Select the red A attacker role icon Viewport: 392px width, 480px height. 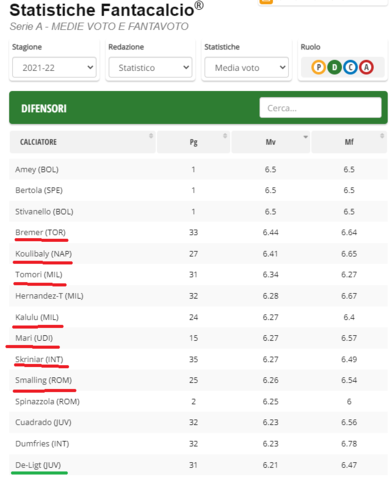coord(366,68)
